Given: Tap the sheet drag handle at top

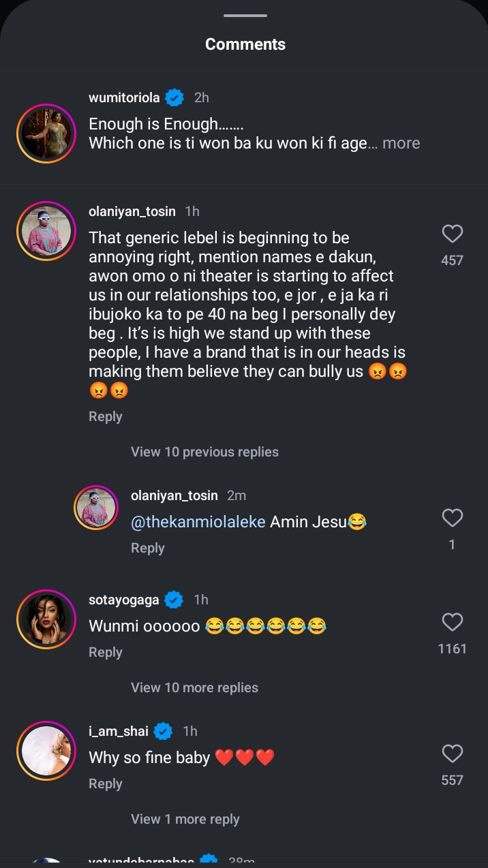Looking at the screenshot, I should pos(245,16).
